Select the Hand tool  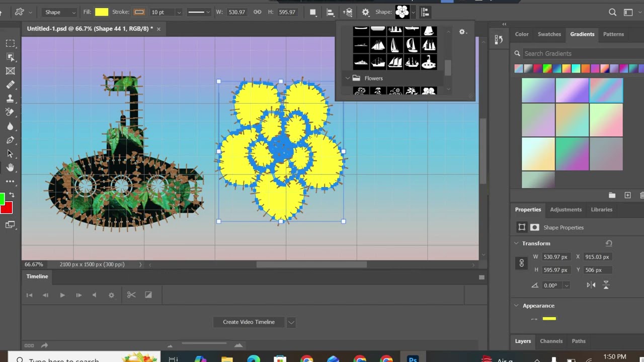pos(10,167)
